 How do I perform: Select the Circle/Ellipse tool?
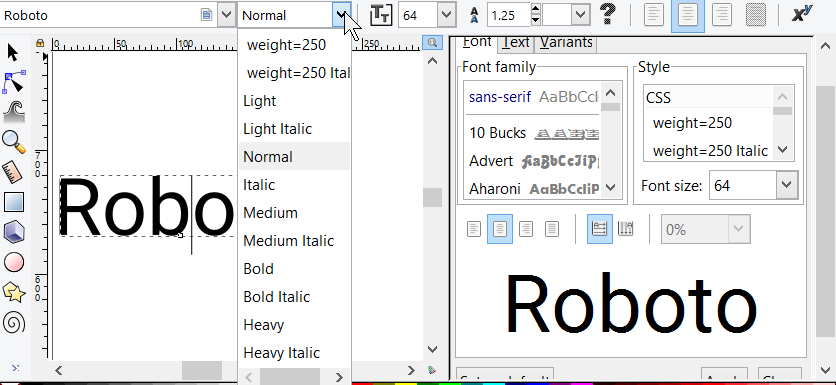point(14,262)
